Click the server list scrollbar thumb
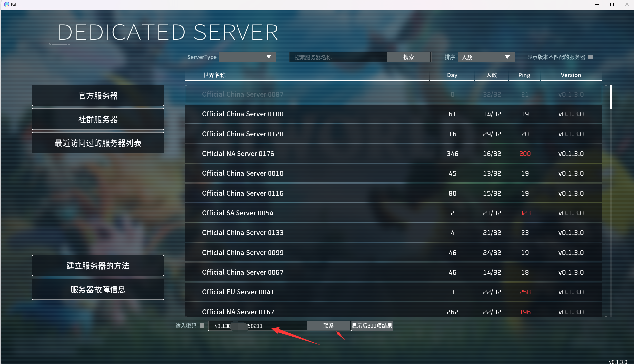Screen dimensions: 634x364 coord(611,97)
